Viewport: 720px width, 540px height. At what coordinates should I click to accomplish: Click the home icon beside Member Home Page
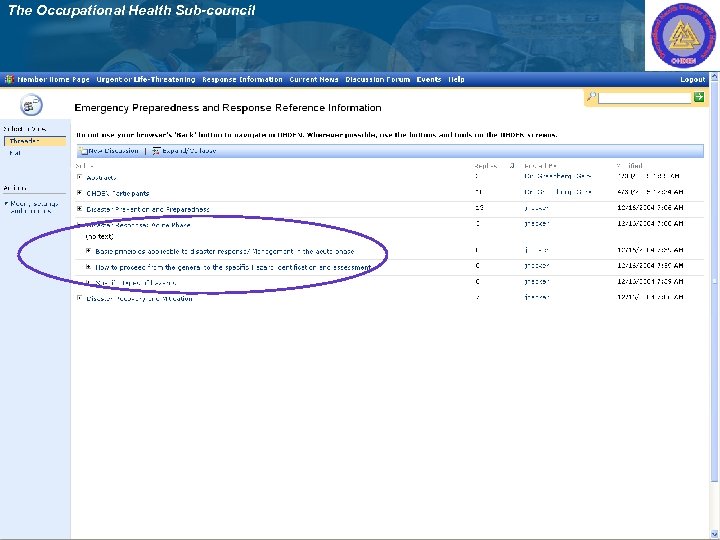[x=9, y=79]
